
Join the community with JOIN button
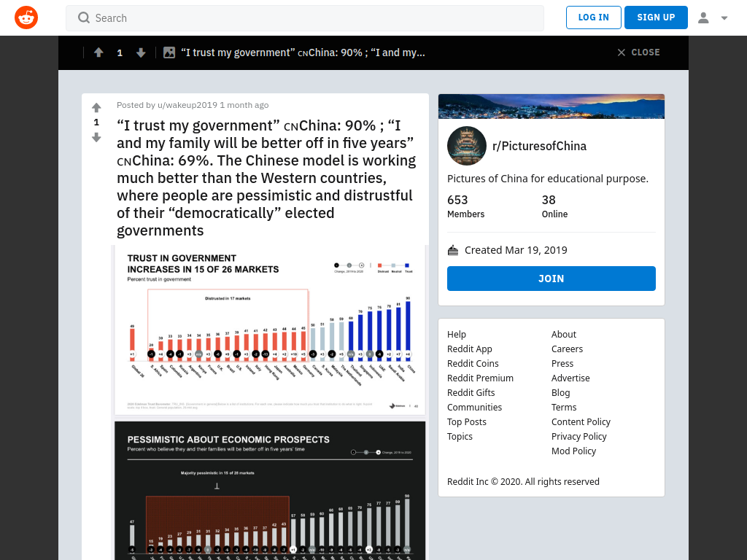551,279
